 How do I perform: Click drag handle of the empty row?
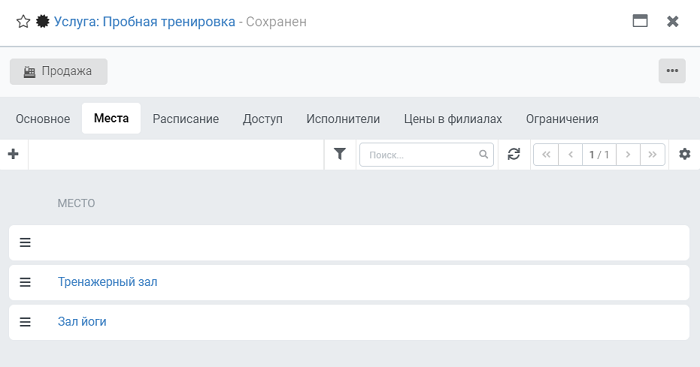(x=25, y=242)
